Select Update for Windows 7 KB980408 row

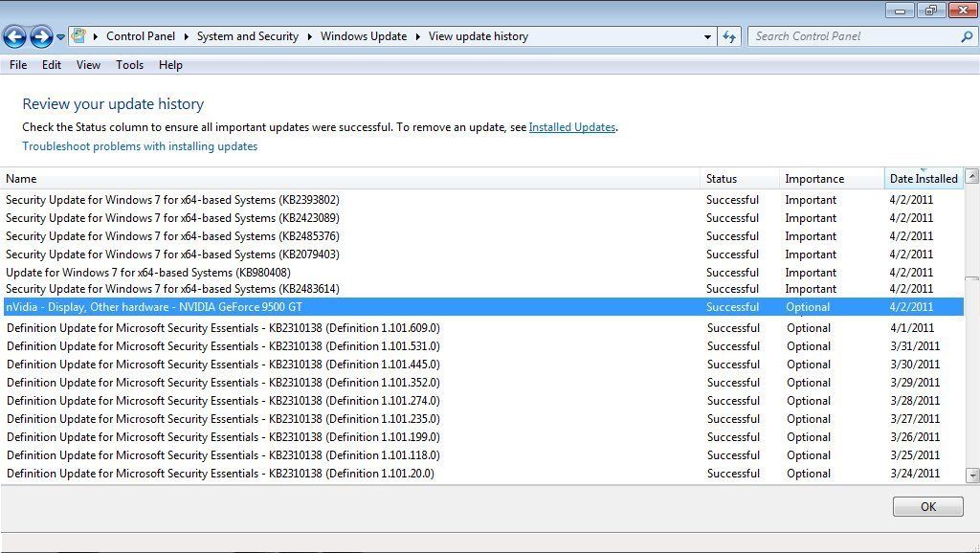[481, 273]
